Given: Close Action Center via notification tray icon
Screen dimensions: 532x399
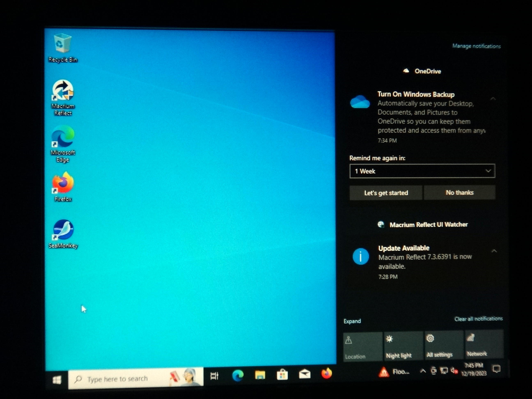Looking at the screenshot, I should [496, 369].
